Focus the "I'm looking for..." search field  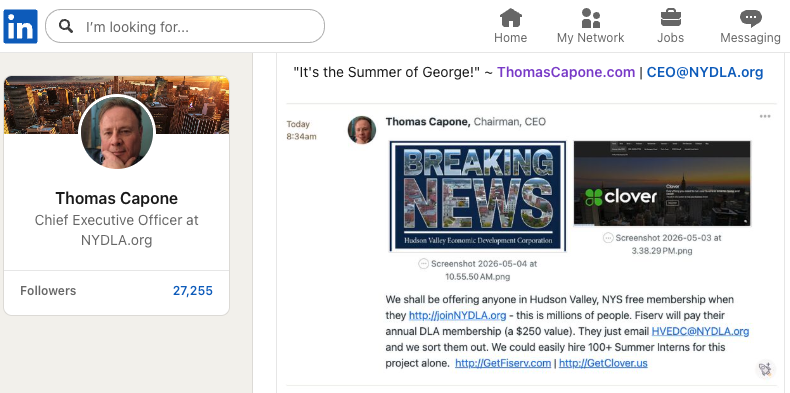click(185, 26)
